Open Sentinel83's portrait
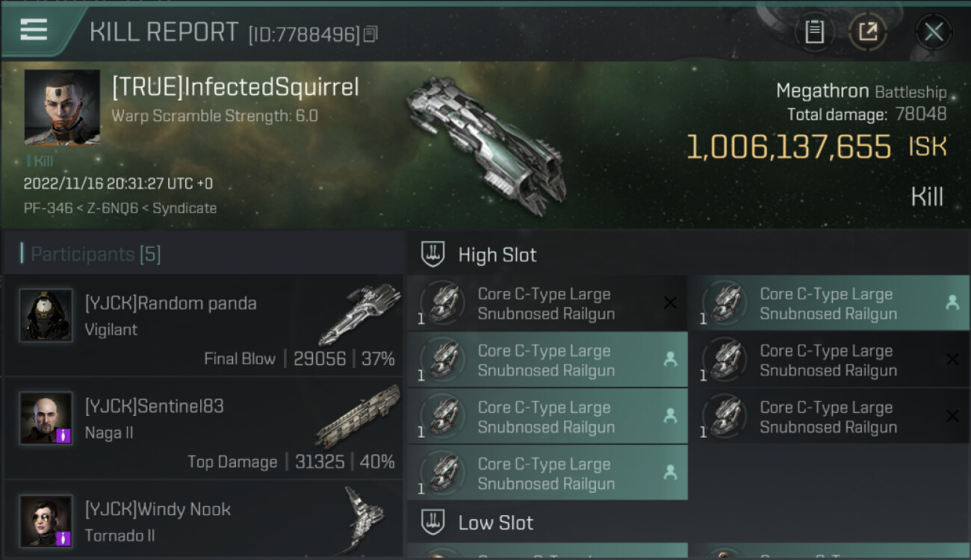Image resolution: width=971 pixels, height=560 pixels. (46, 418)
